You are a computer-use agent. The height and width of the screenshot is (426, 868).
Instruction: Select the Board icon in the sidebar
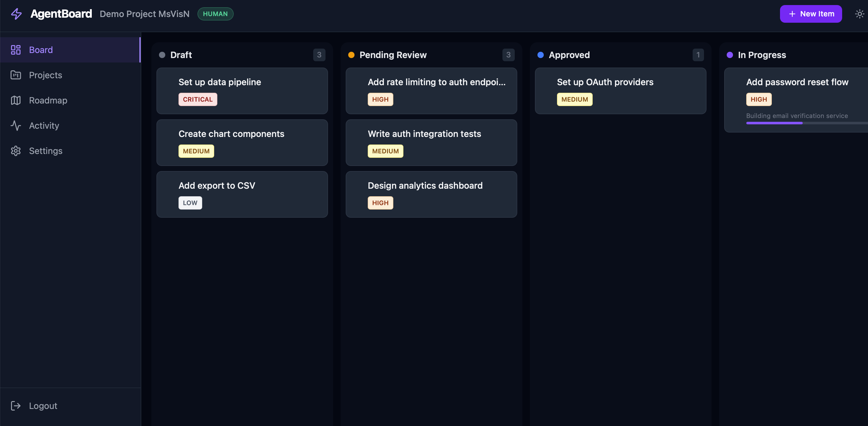pos(15,50)
